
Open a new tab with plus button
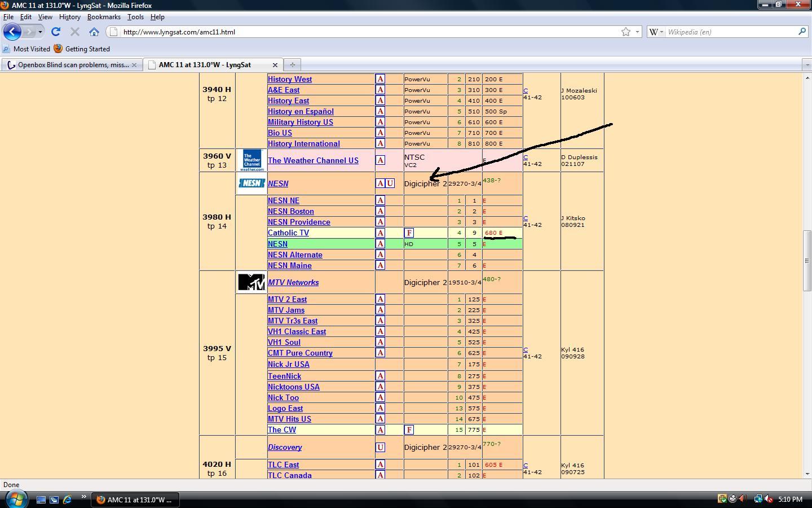coord(292,65)
